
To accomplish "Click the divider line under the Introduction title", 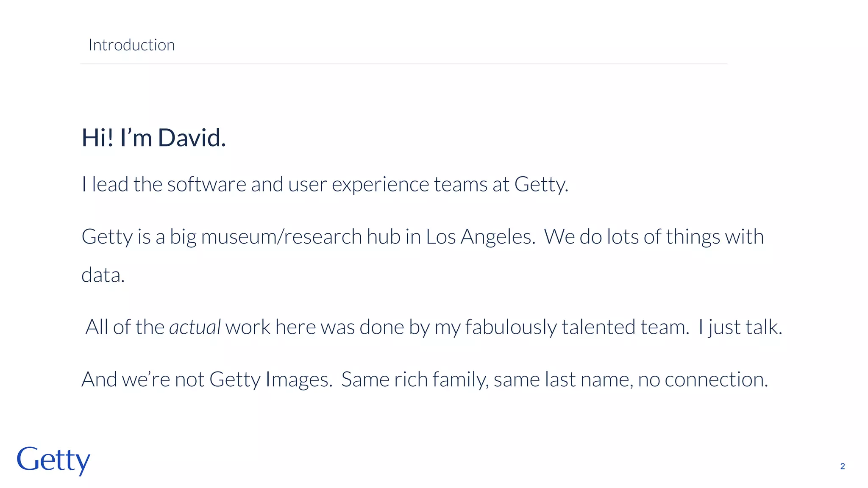I will pyautogui.click(x=403, y=64).
